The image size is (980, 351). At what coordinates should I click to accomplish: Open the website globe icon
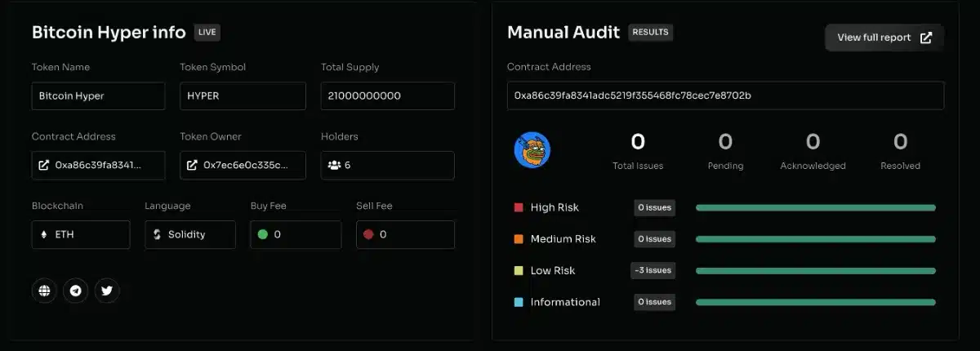pos(44,291)
